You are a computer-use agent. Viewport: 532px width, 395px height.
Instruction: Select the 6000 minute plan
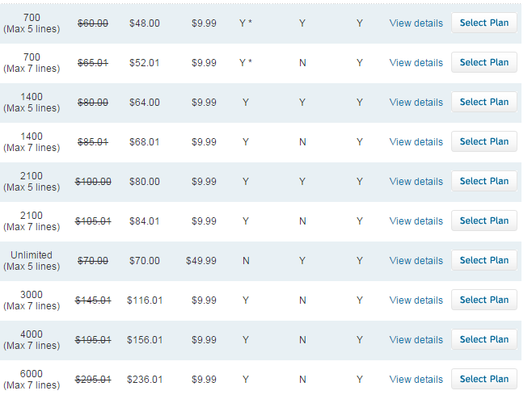pos(483,379)
